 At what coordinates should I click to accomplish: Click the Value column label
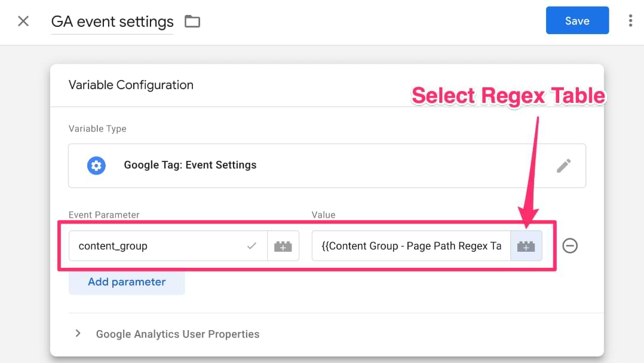click(x=323, y=215)
